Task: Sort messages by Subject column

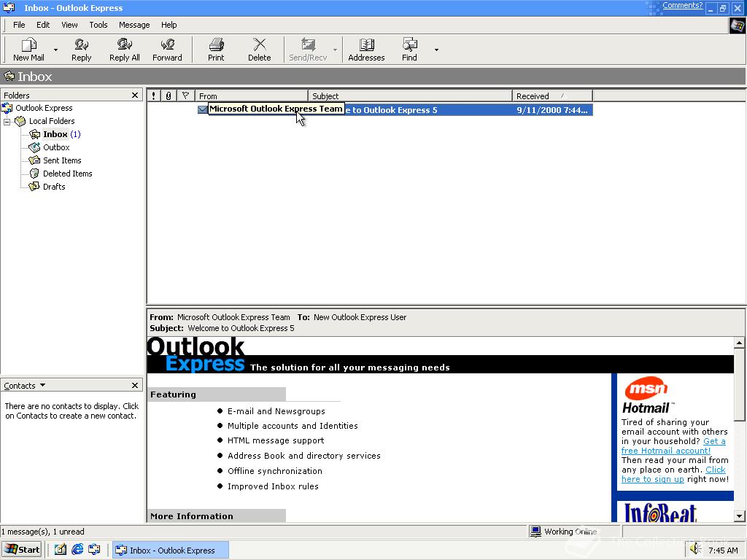Action: [x=411, y=96]
